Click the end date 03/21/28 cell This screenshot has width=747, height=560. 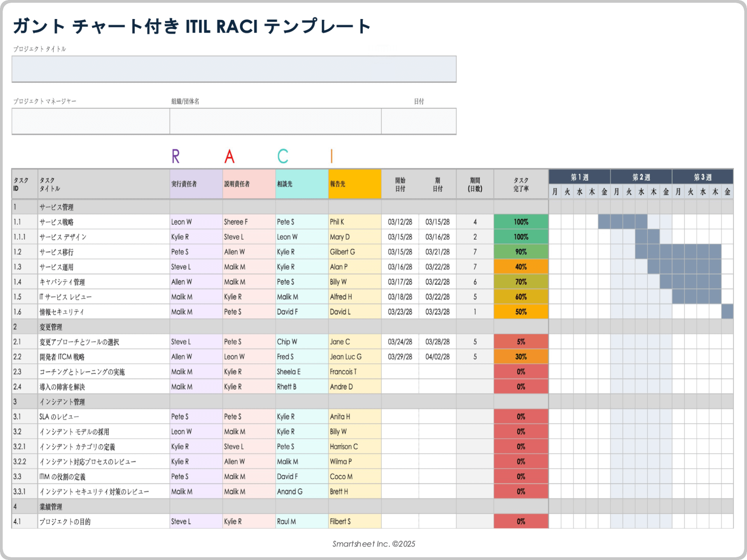click(437, 252)
